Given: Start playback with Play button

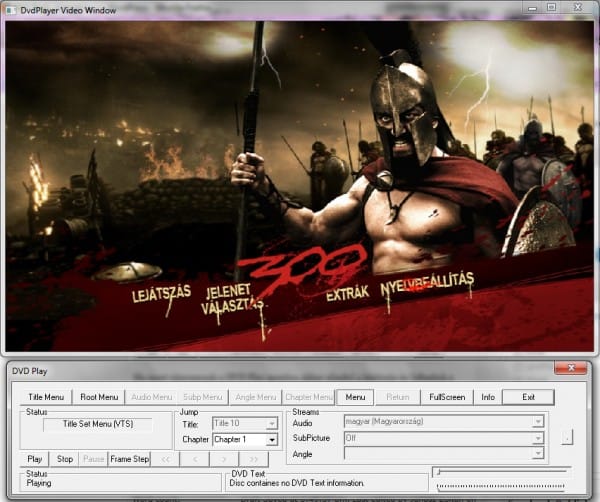Looking at the screenshot, I should [34, 459].
